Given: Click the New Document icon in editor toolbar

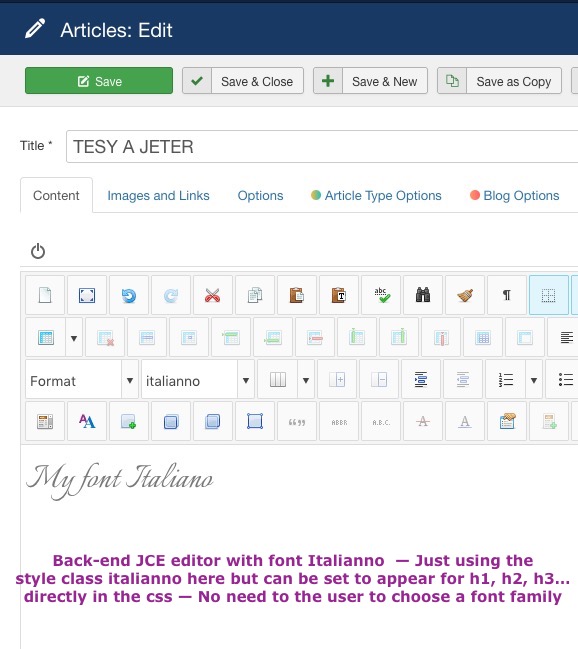Looking at the screenshot, I should [x=45, y=295].
